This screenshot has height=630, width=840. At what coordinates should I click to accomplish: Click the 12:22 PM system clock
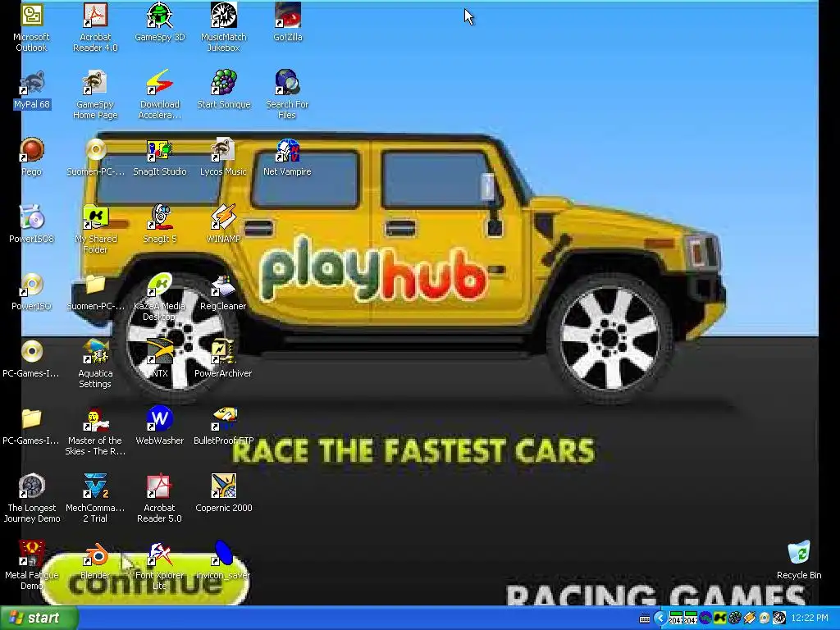[x=810, y=619]
